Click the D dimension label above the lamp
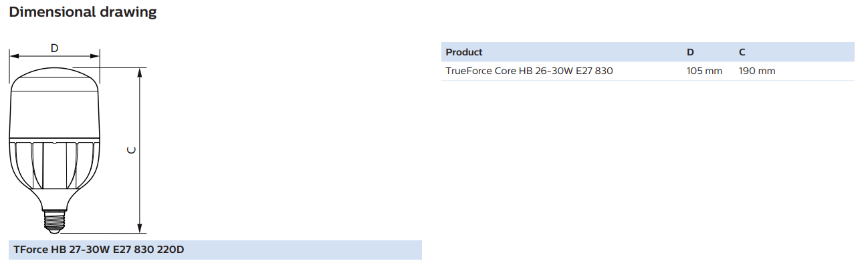The image size is (868, 263). click(x=55, y=48)
